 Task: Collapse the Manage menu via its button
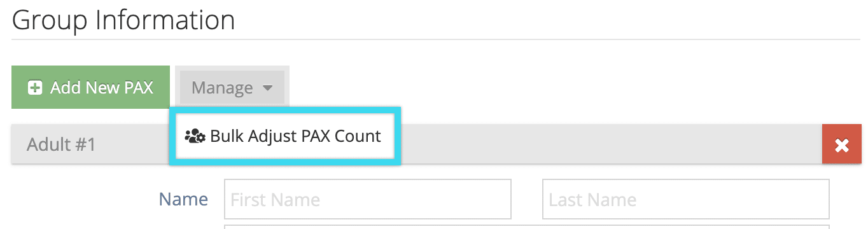pyautogui.click(x=232, y=88)
